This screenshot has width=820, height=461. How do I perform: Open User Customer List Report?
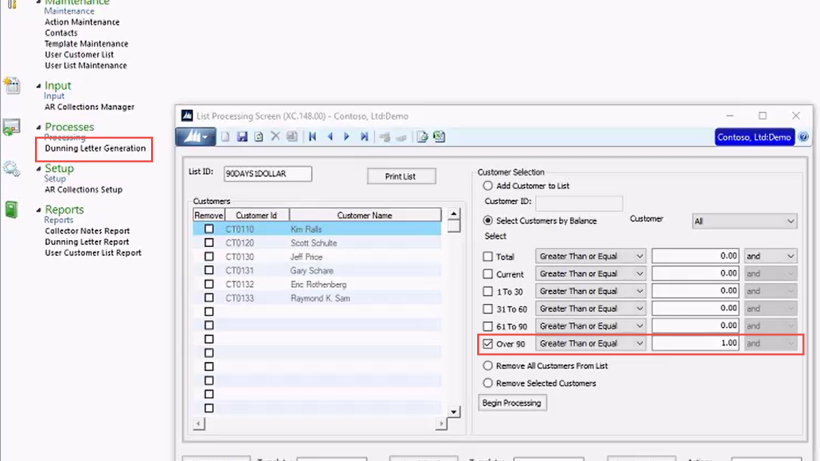pyautogui.click(x=93, y=253)
